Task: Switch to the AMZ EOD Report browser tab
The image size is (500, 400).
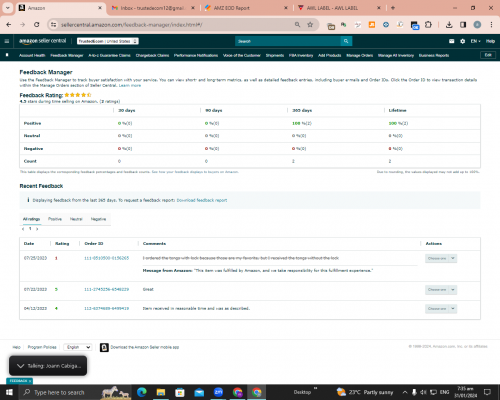Action: (x=246, y=8)
